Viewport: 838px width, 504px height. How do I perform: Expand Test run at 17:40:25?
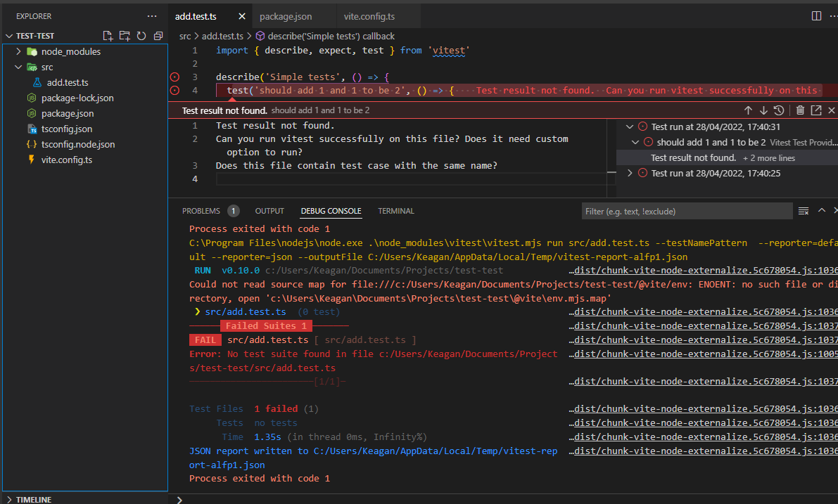point(630,173)
